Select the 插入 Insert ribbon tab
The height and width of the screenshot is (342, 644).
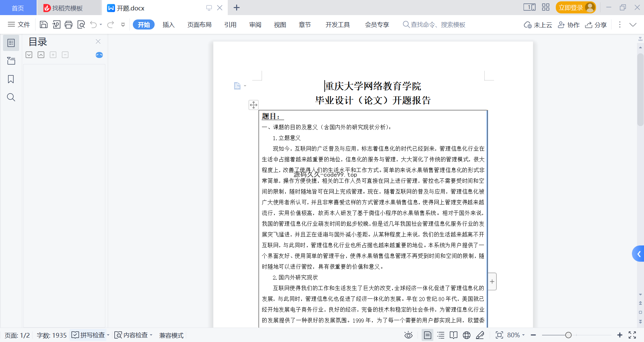[168, 24]
